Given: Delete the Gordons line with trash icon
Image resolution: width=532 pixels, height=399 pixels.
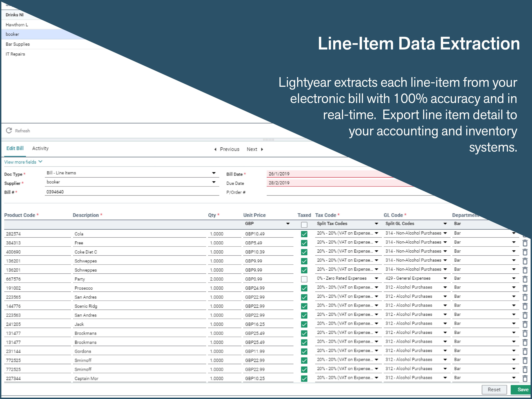Looking at the screenshot, I should (525, 351).
